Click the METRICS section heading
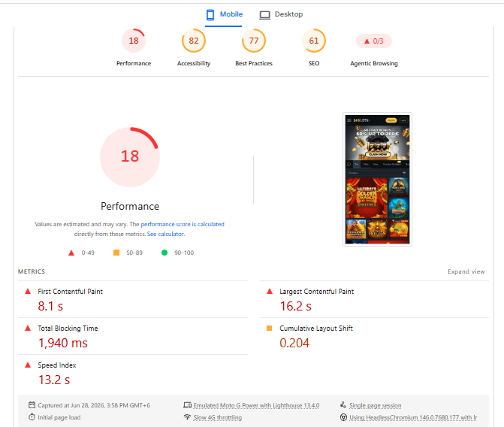The width and height of the screenshot is (504, 427). [32, 271]
